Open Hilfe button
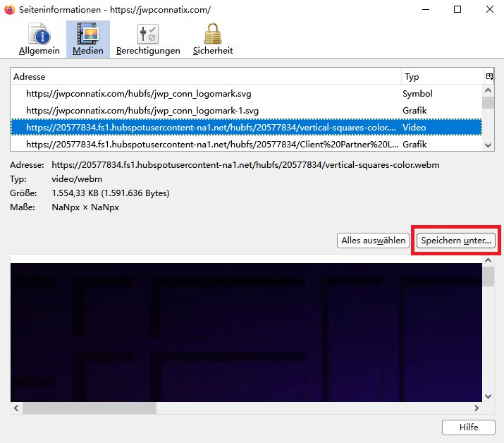 click(x=468, y=427)
